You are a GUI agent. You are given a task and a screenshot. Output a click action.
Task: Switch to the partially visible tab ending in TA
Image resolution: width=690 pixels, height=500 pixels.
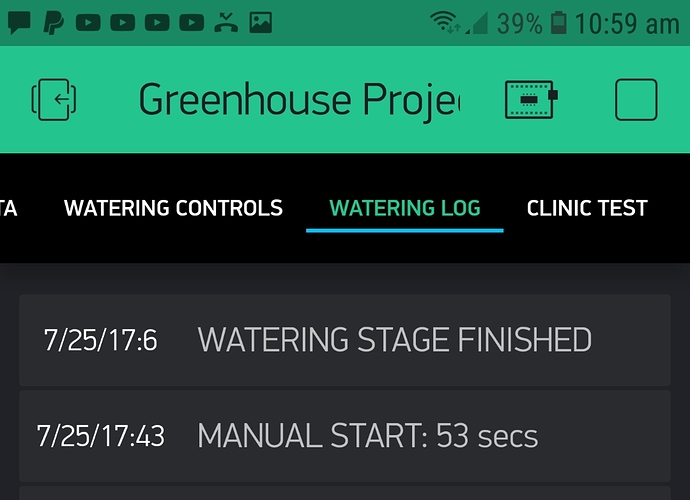click(8, 208)
